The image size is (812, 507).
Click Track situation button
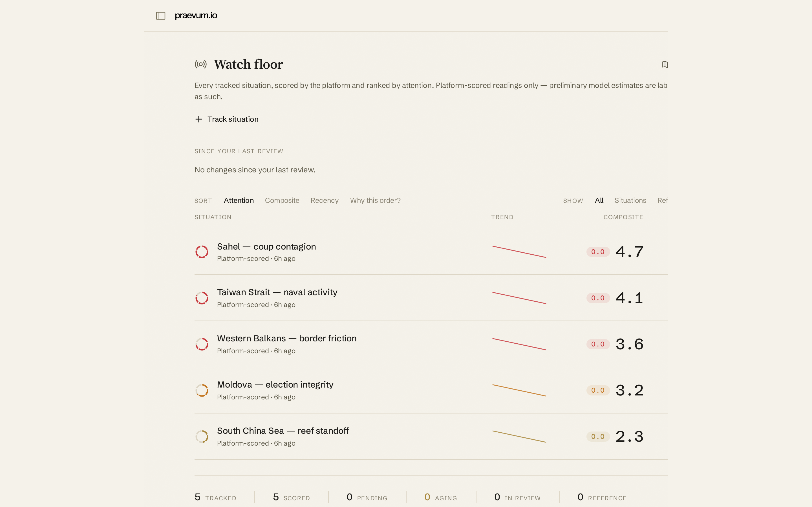click(x=226, y=119)
